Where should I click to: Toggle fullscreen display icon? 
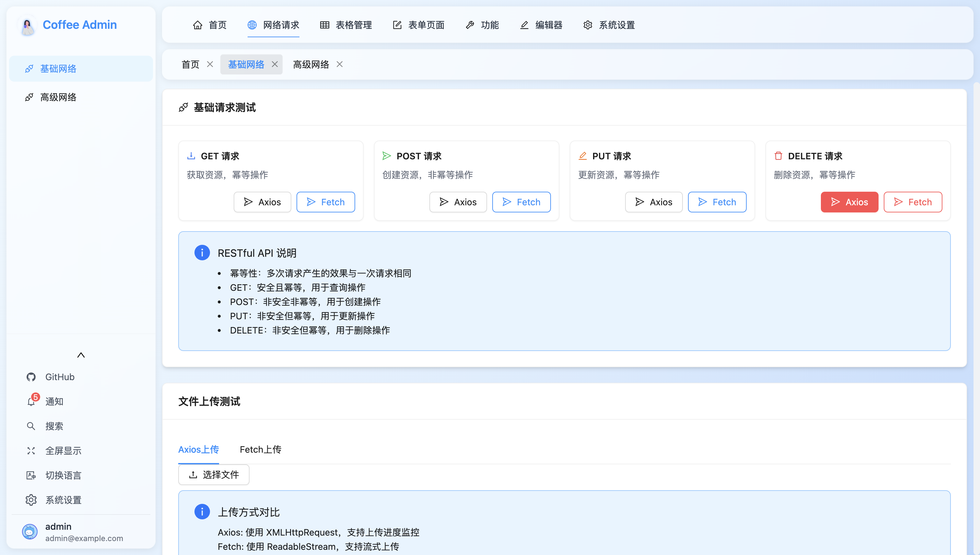[x=31, y=451]
